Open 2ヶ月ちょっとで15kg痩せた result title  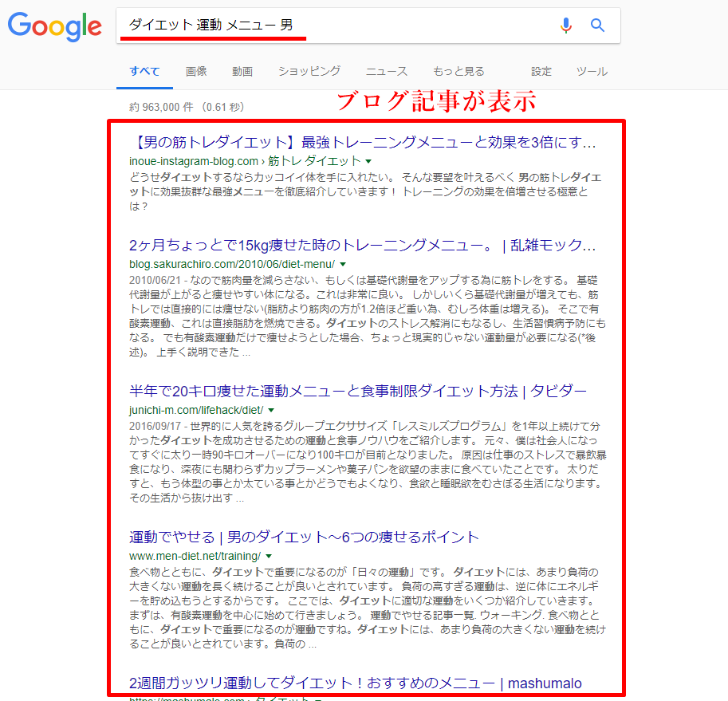(363, 245)
